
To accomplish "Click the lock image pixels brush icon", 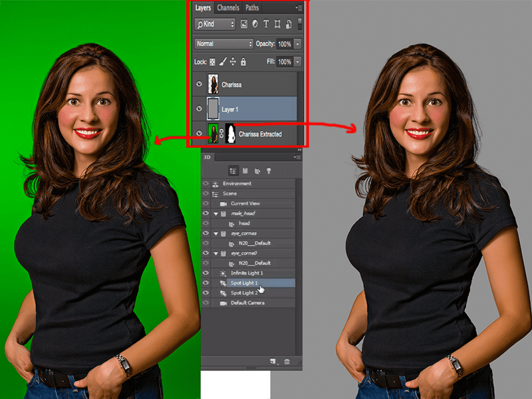I will pyautogui.click(x=223, y=62).
